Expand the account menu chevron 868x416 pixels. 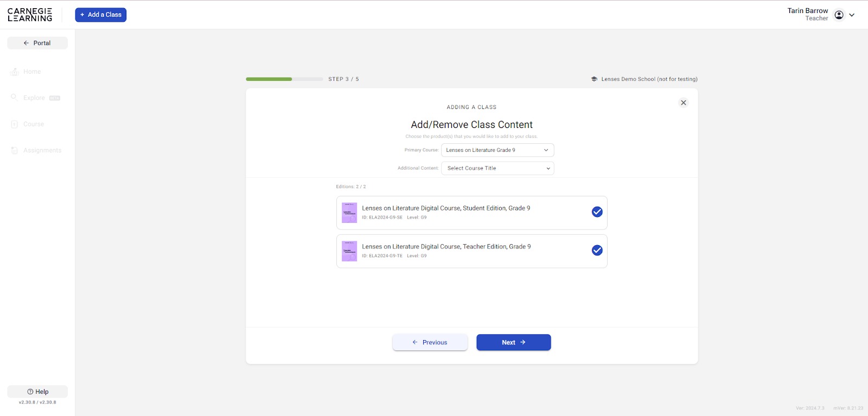[x=852, y=15]
